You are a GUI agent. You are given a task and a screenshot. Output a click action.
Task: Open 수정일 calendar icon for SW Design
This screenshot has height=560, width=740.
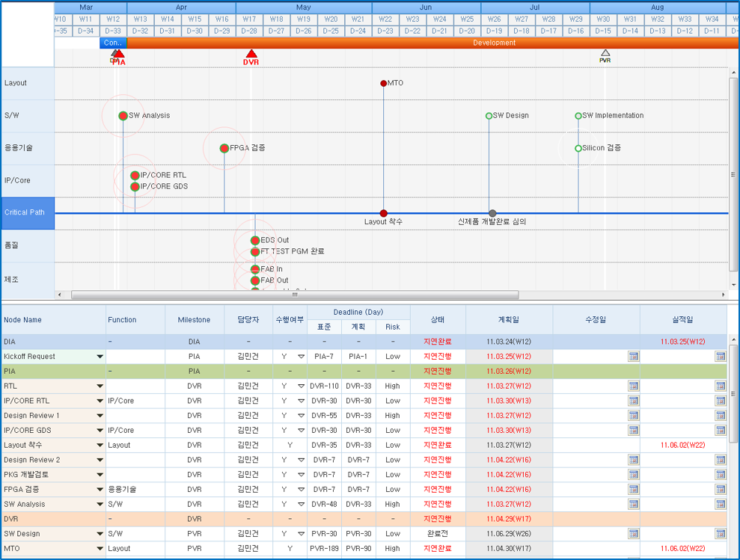pyautogui.click(x=633, y=534)
